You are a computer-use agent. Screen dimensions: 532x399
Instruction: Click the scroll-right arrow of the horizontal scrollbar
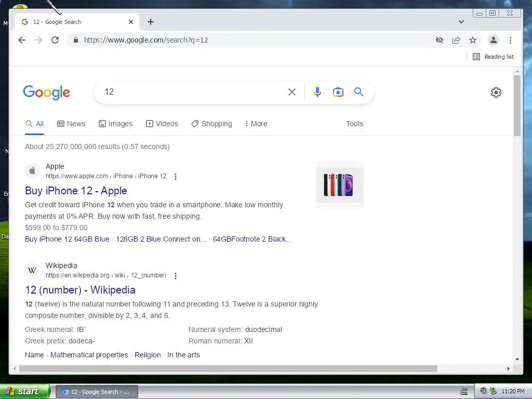click(508, 368)
